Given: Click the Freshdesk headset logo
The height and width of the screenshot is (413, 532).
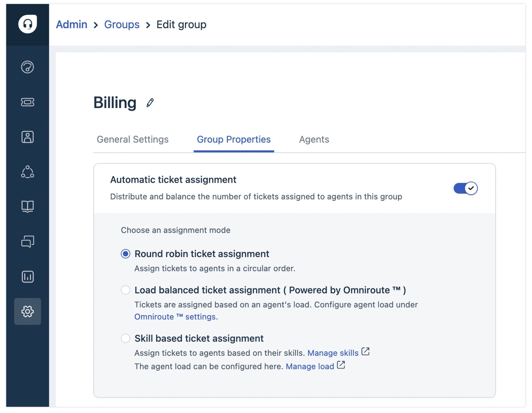Looking at the screenshot, I should pos(27,24).
